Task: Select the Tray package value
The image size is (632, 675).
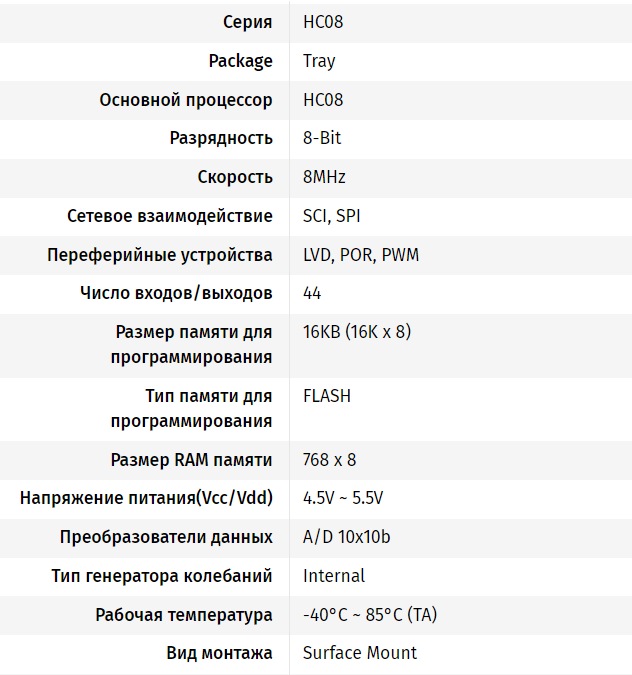Action: (319, 61)
